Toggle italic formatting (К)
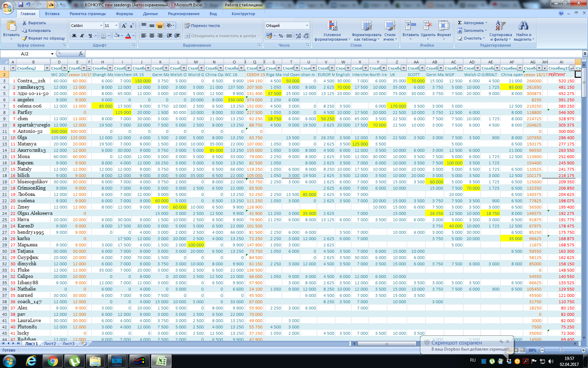The height and width of the screenshot is (368, 588). (x=82, y=36)
